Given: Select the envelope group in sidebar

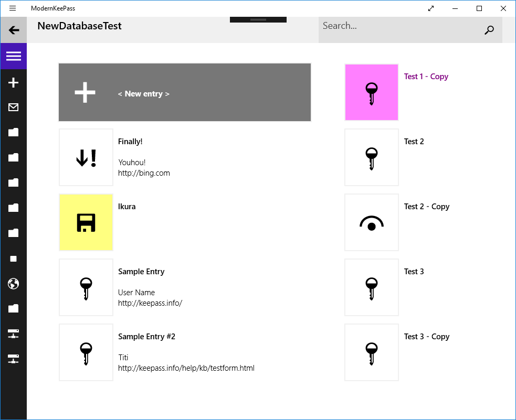Looking at the screenshot, I should 14,107.
